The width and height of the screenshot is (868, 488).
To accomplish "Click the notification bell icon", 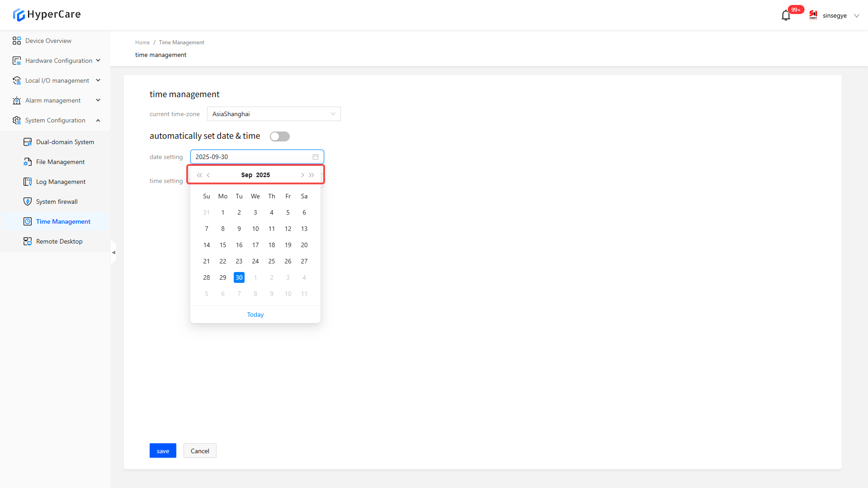I will click(786, 16).
